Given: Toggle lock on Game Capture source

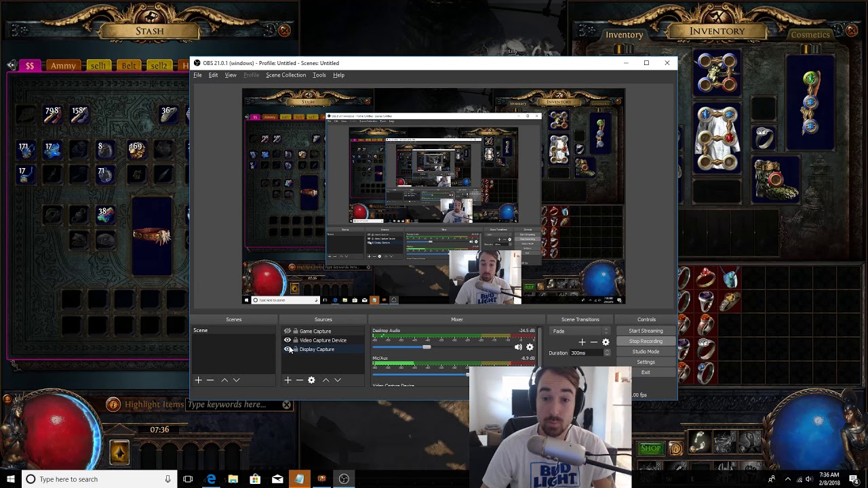Looking at the screenshot, I should pyautogui.click(x=295, y=331).
